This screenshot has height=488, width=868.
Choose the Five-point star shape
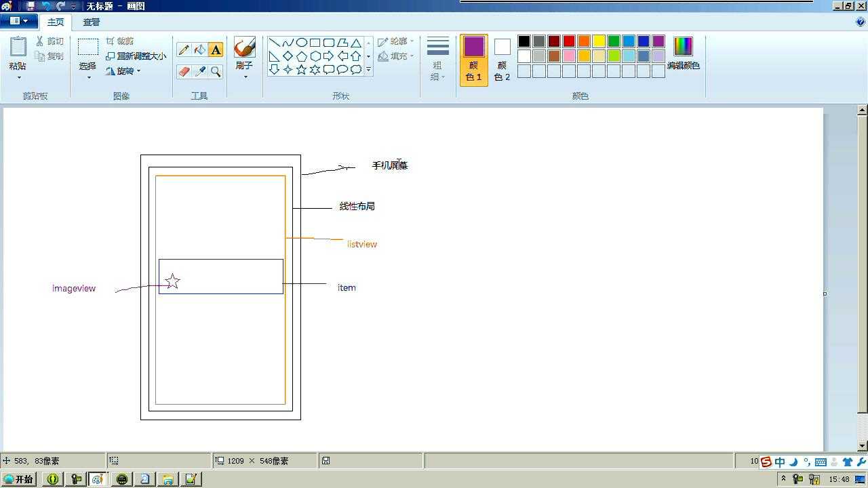302,70
